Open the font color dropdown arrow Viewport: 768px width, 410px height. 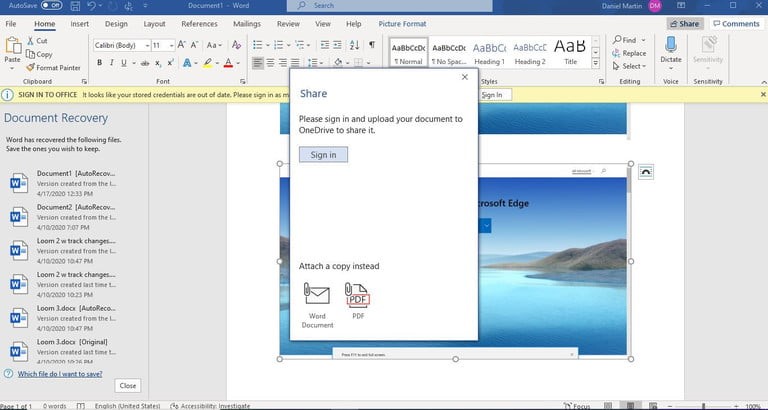pos(238,63)
